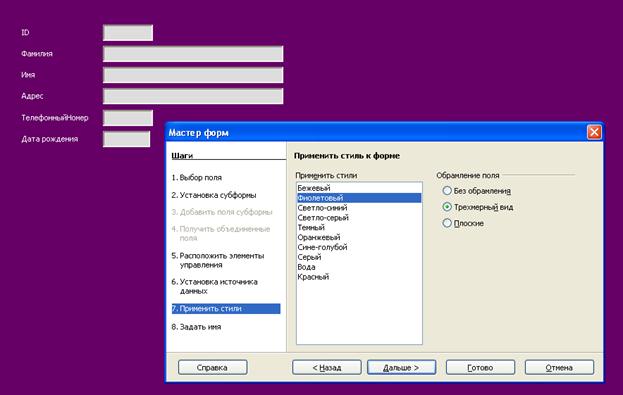Screen dimensions: 623x395
Task: Click the 'Справка' help button
Action: point(213,368)
